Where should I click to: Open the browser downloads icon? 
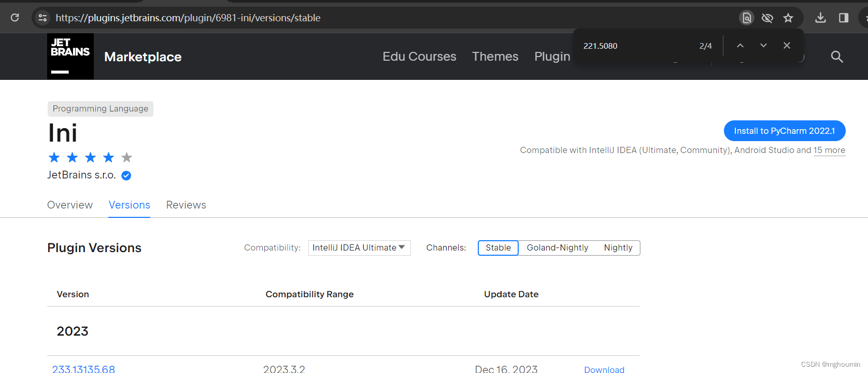(x=820, y=18)
